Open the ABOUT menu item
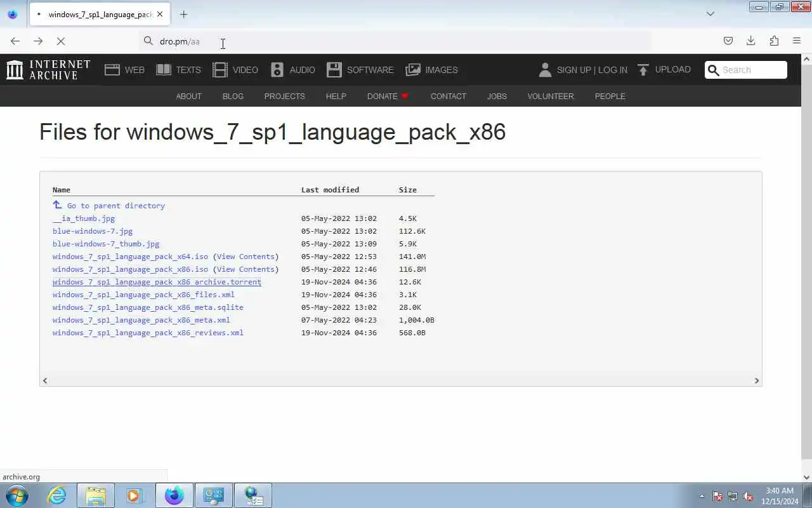Image resolution: width=812 pixels, height=508 pixels. point(188,97)
